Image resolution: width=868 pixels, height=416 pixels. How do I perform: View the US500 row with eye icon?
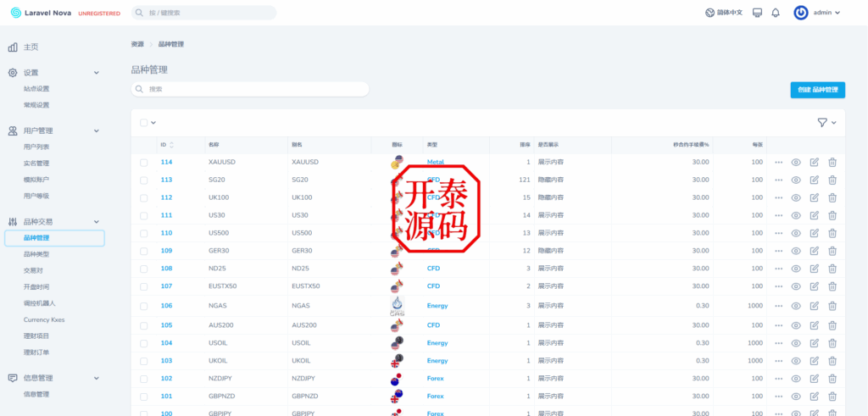(x=796, y=233)
